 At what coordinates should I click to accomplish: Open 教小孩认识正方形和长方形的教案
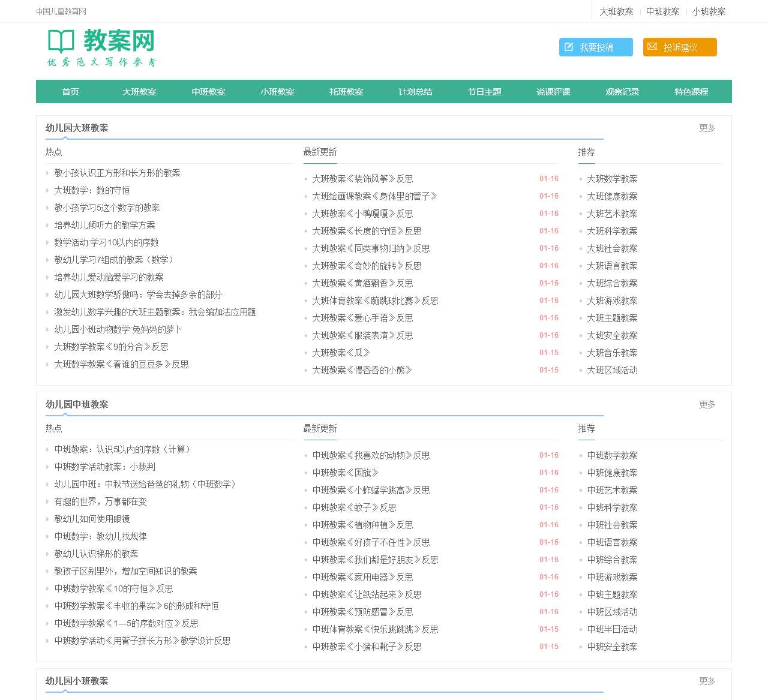[x=117, y=173]
